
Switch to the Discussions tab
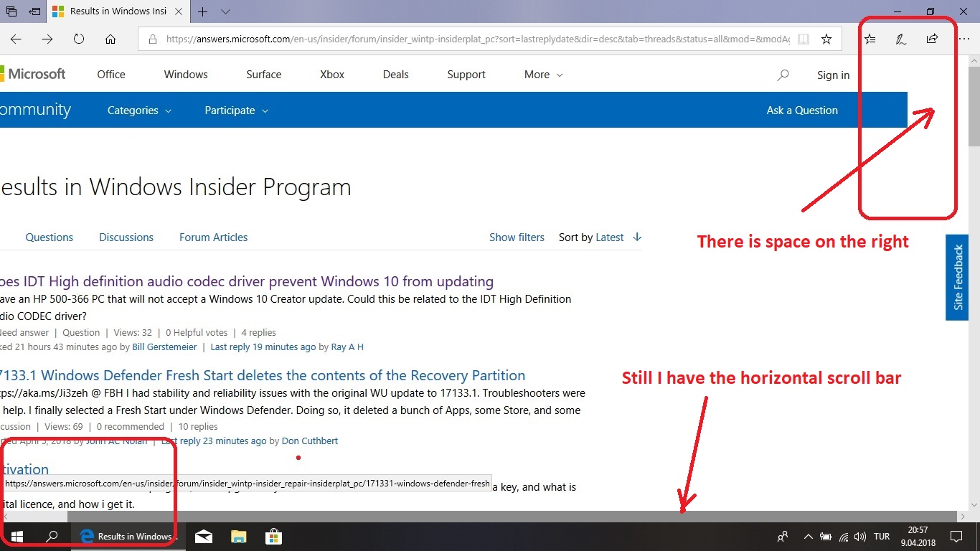coord(126,237)
